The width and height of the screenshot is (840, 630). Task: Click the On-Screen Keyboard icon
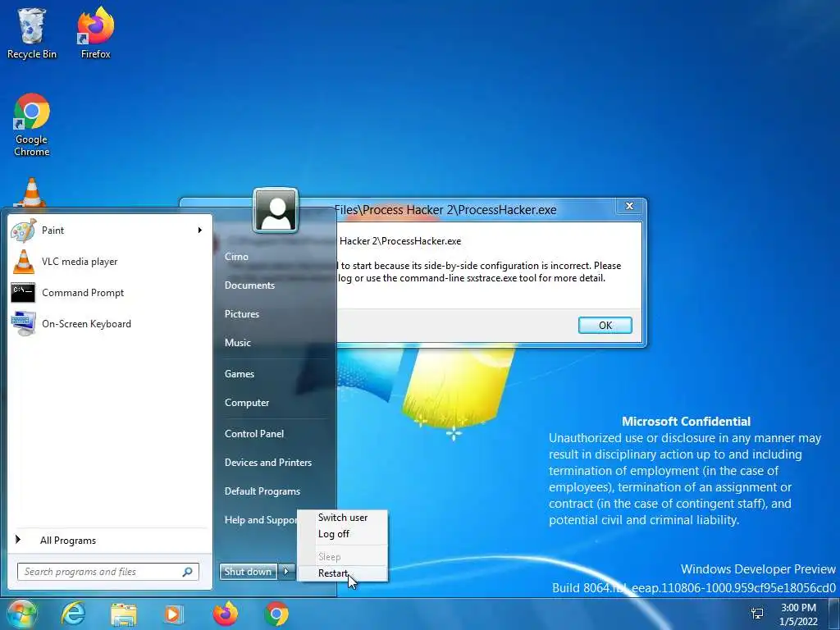click(x=24, y=323)
